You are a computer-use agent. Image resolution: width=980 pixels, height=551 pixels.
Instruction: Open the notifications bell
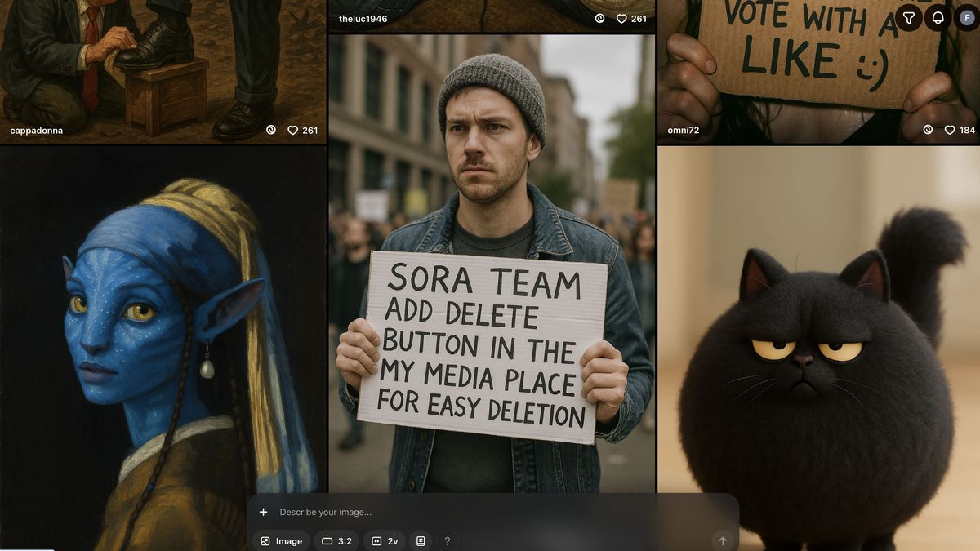938,17
